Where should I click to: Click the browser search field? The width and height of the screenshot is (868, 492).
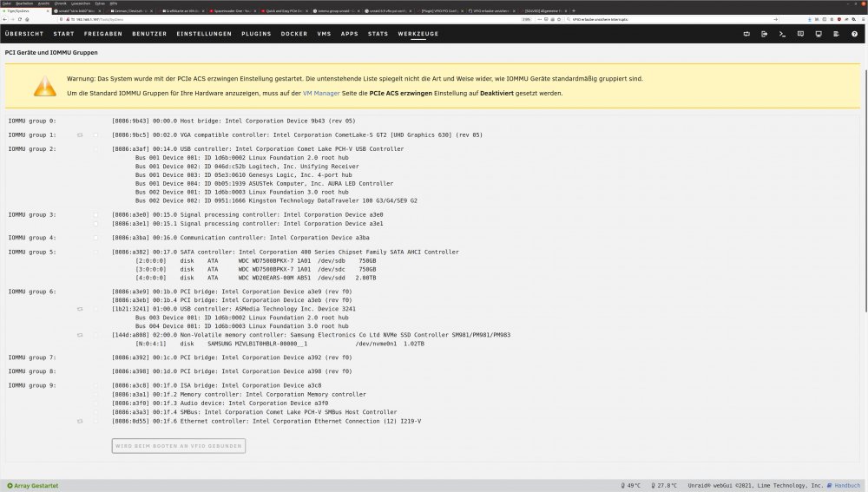[672, 19]
